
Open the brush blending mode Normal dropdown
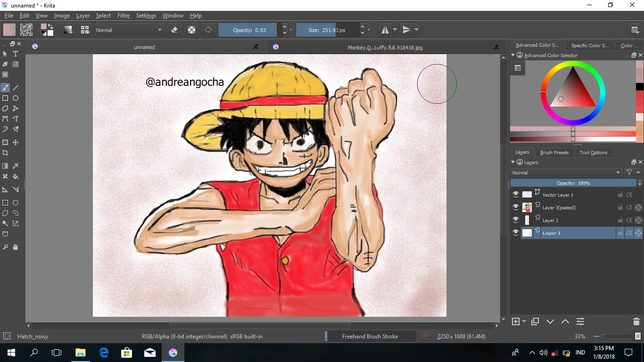point(129,30)
